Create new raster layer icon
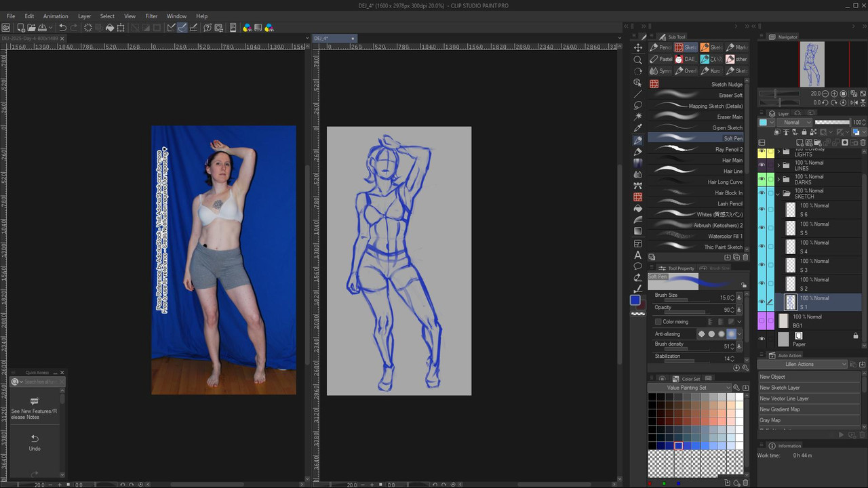This screenshot has width=868, height=488. tap(801, 143)
